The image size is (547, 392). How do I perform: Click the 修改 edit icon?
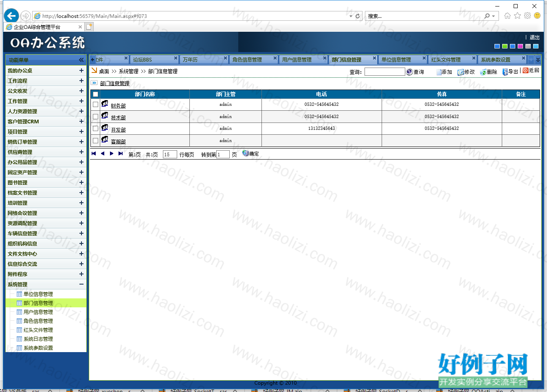click(461, 72)
